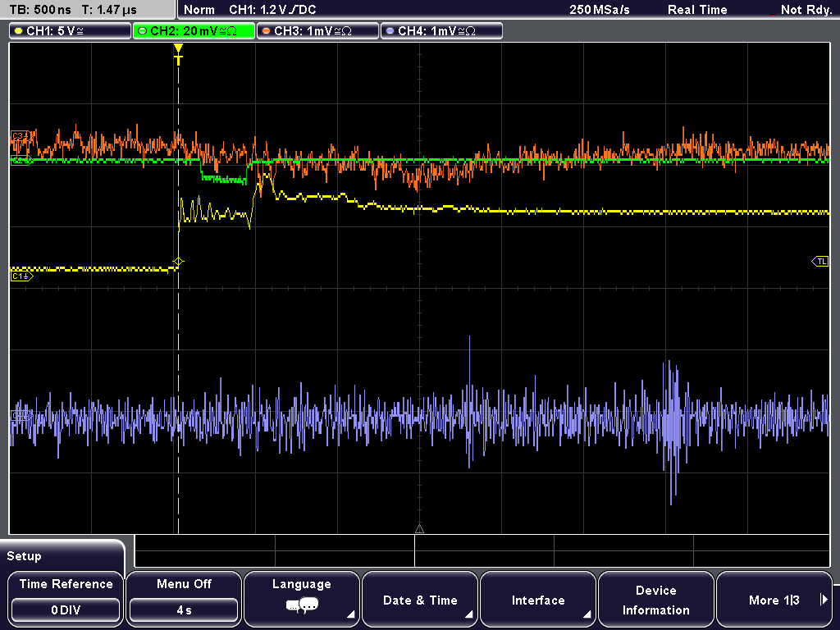Click the trigger point diamond on CH1 trace
This screenshot has width=840, height=630.
(x=178, y=262)
